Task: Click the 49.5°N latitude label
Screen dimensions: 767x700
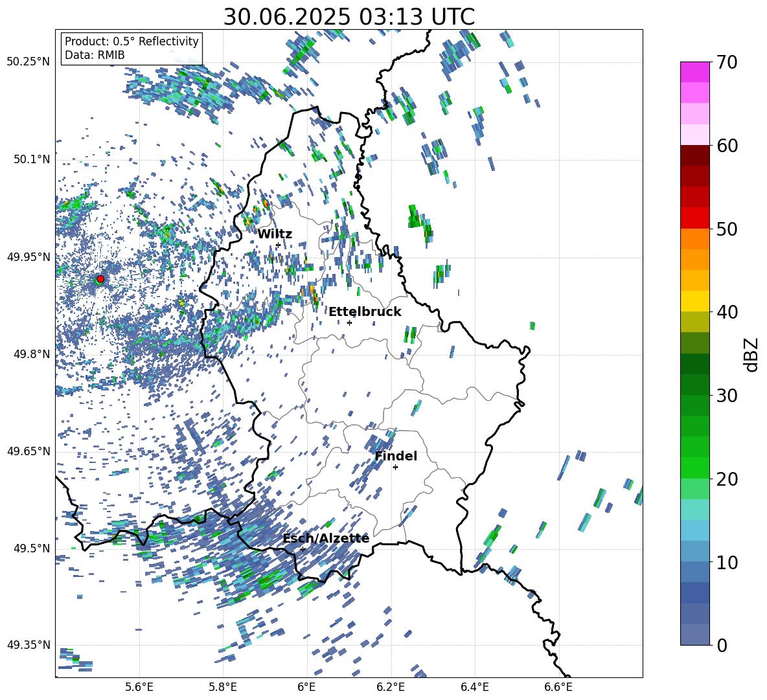Action: click(x=32, y=548)
